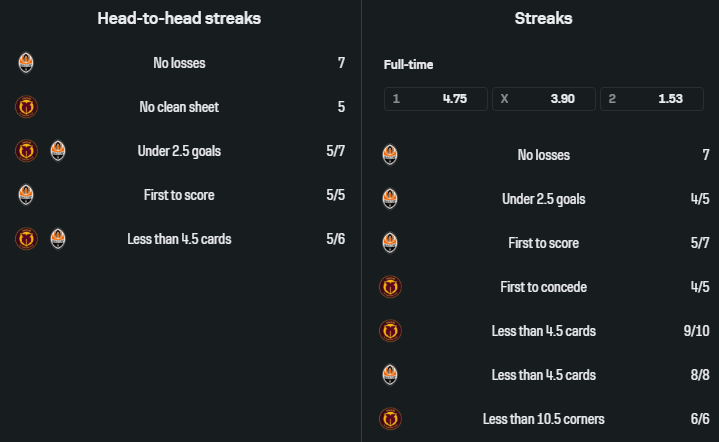Click maroon crest beside Less than 10.5 corners
The height and width of the screenshot is (442, 719).
click(390, 419)
